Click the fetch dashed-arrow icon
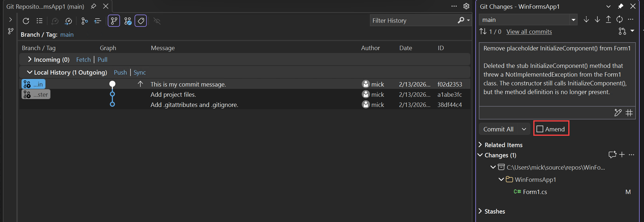 click(586, 20)
